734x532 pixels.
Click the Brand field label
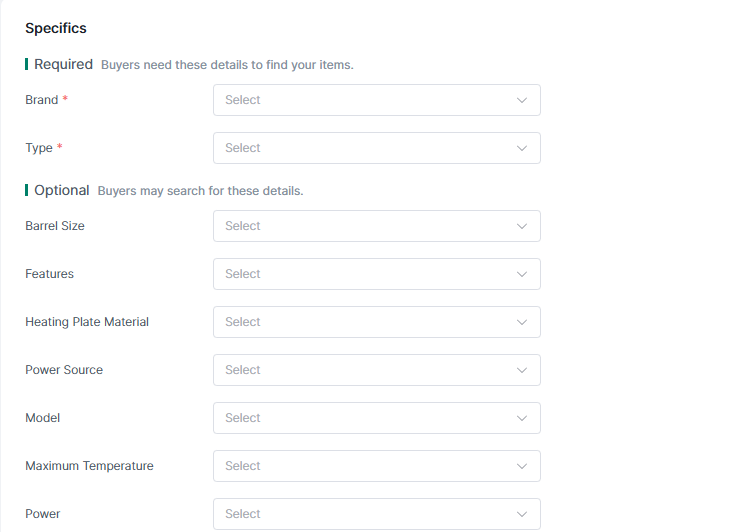click(42, 100)
